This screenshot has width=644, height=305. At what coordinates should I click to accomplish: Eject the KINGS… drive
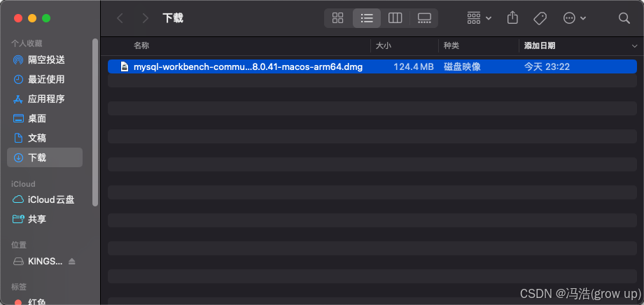[x=72, y=261]
